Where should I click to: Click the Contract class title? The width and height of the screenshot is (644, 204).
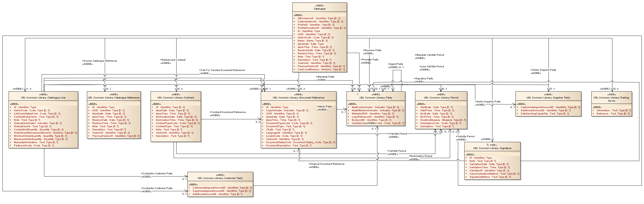[176, 97]
